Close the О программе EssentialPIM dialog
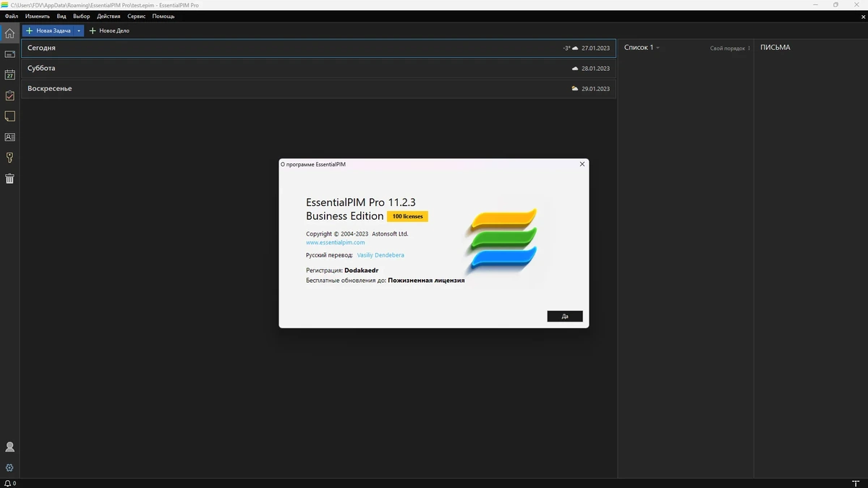This screenshot has height=488, width=868. 582,164
